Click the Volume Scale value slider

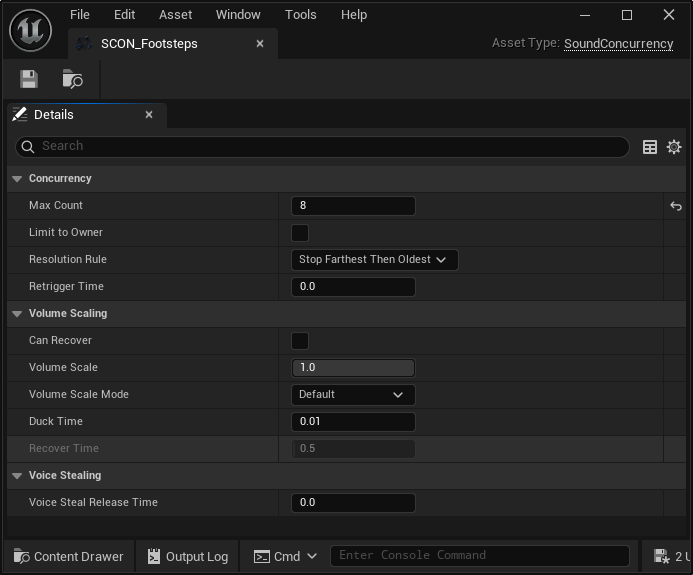[x=353, y=368]
